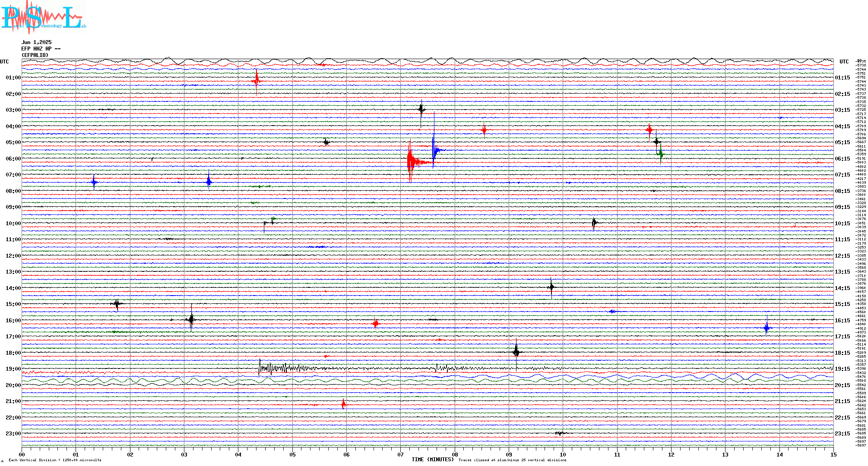Click the 08:00 hour label on left axis

13,191
